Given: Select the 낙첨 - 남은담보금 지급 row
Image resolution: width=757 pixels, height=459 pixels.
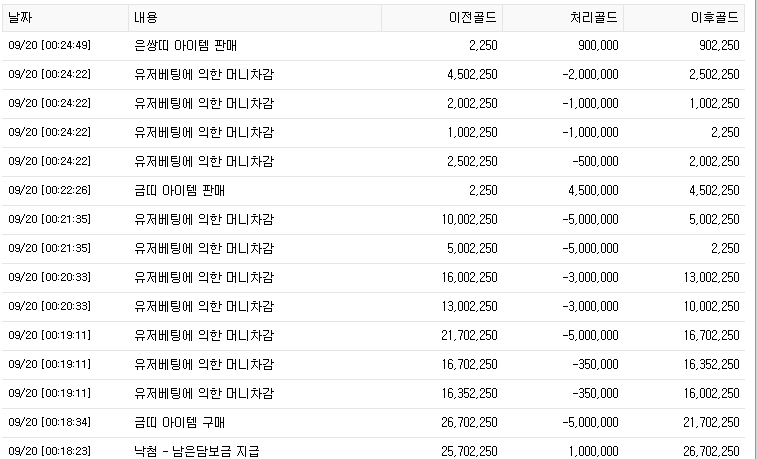Looking at the screenshot, I should click(196, 452).
